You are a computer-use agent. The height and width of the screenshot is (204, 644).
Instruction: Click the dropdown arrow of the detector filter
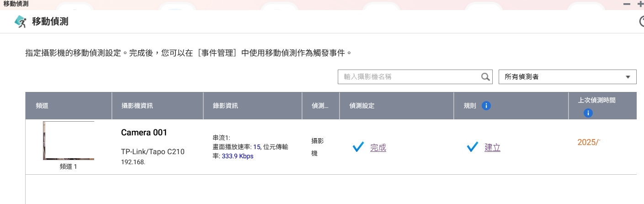click(628, 77)
